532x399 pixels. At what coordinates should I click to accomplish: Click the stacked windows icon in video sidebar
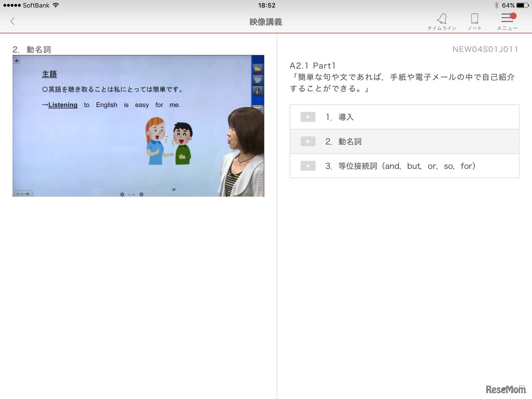[258, 79]
